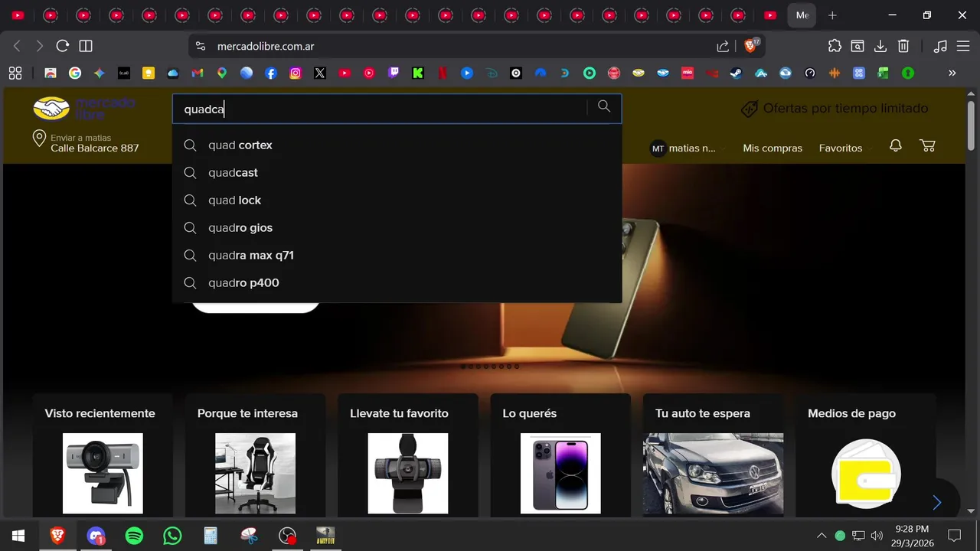
Task: Click the search input containing 'quadca'
Action: [381, 109]
